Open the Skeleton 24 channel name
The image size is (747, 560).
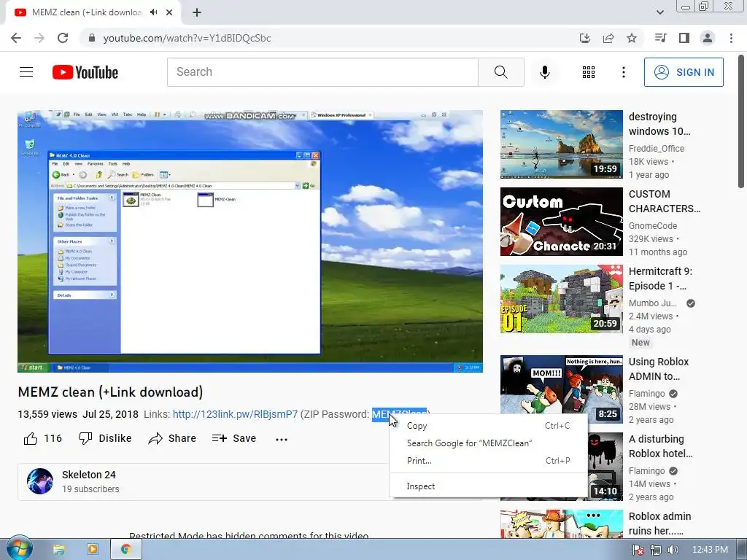(x=88, y=475)
